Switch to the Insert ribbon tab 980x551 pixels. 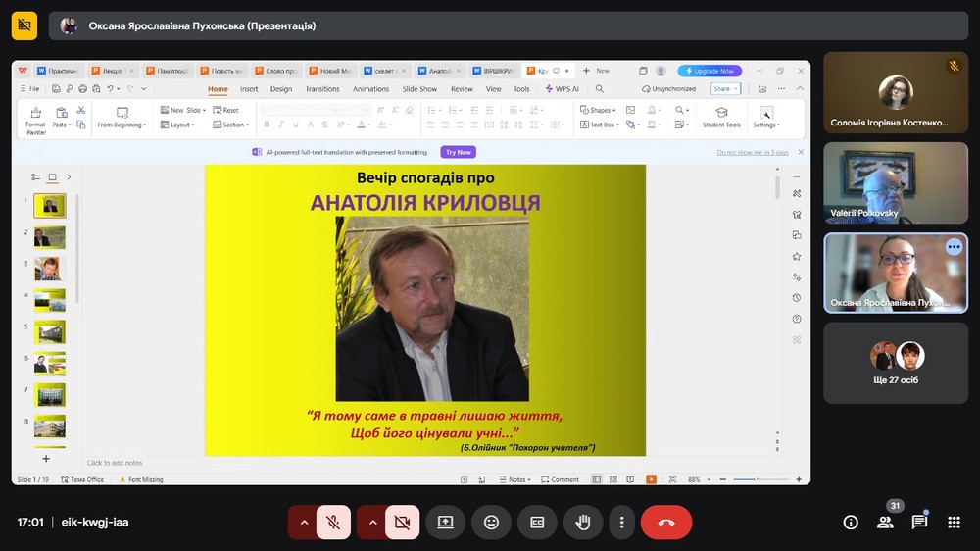coord(249,89)
